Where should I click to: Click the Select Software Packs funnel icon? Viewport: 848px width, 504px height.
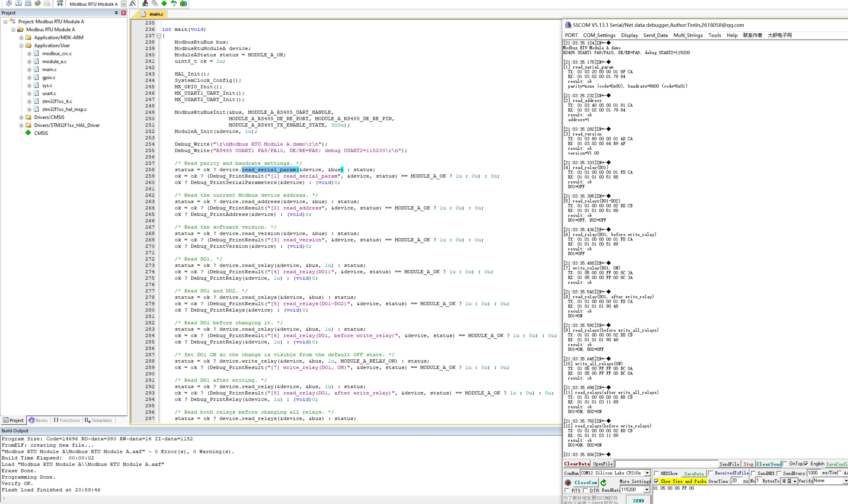pyautogui.click(x=174, y=3)
